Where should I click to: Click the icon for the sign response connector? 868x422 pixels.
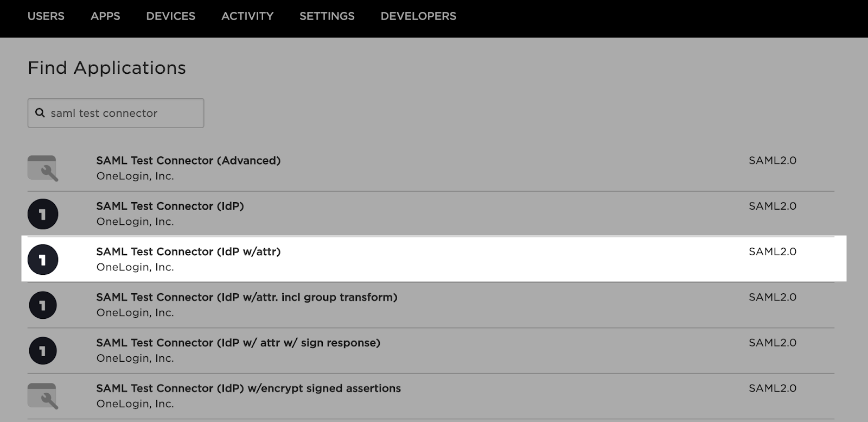(x=43, y=351)
